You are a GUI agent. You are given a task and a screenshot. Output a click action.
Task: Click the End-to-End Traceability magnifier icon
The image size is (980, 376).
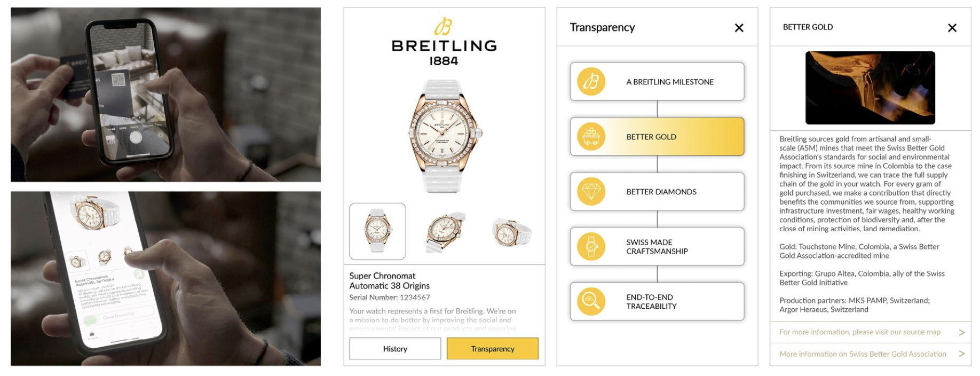pos(591,301)
